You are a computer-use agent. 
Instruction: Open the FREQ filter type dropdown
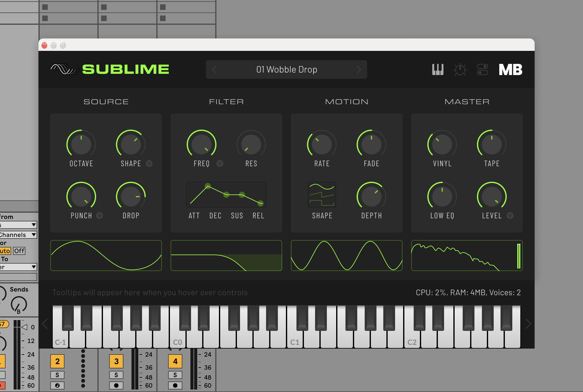220,163
